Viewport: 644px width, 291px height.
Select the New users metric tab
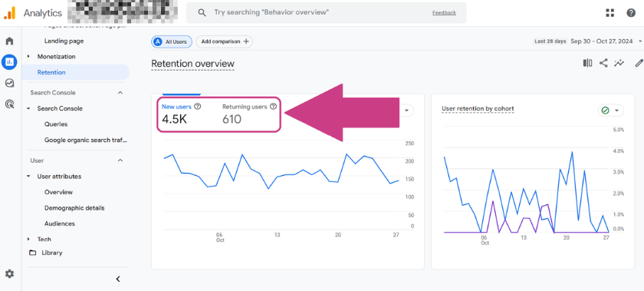(x=181, y=114)
